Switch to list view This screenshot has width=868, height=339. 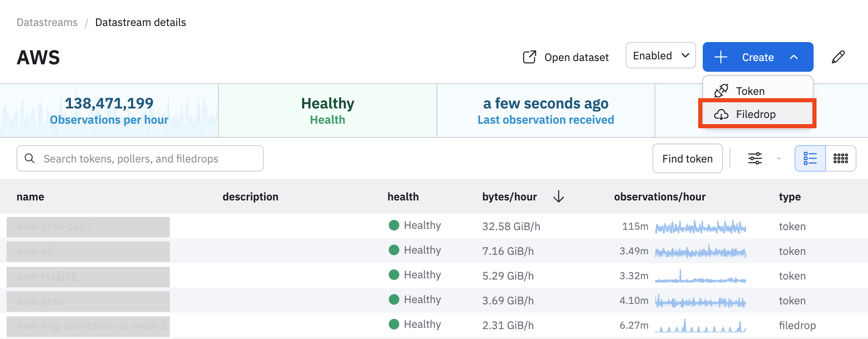pyautogui.click(x=810, y=158)
